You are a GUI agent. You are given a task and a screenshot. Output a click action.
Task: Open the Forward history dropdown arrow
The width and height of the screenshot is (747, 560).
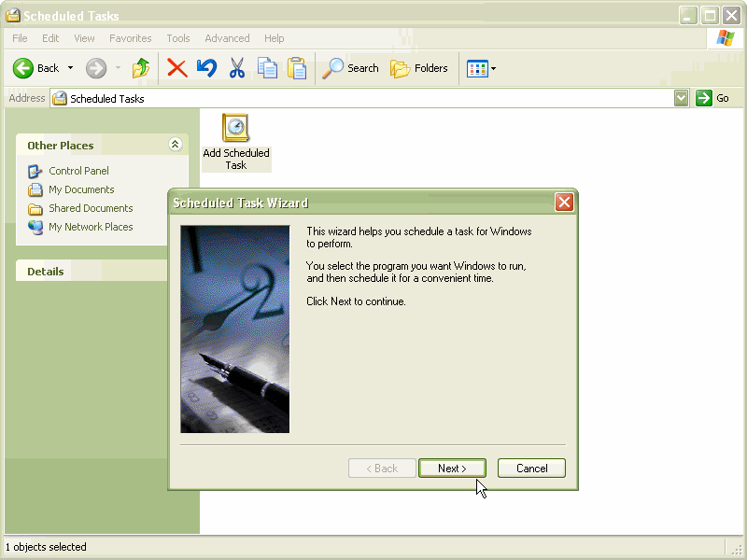pyautogui.click(x=118, y=68)
